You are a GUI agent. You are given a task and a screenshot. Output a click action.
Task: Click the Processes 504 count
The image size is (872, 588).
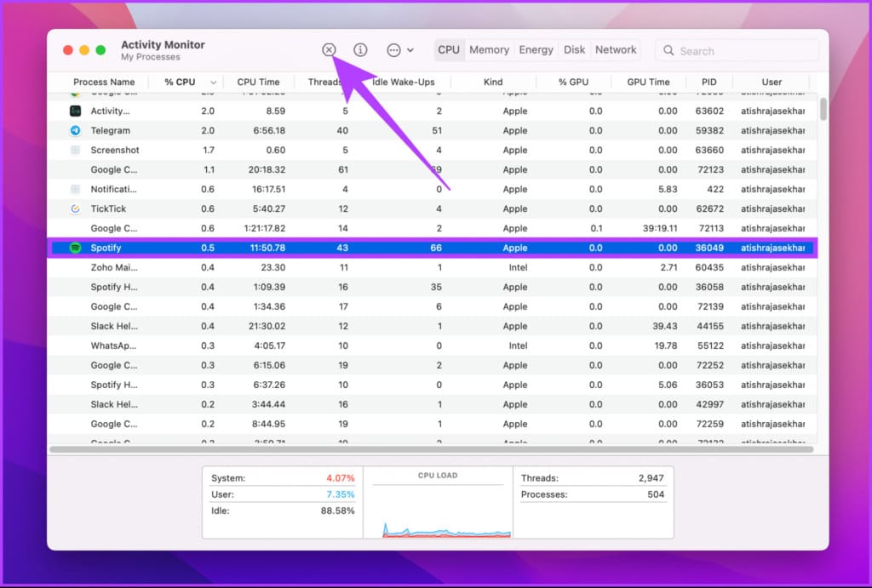pyautogui.click(x=656, y=494)
